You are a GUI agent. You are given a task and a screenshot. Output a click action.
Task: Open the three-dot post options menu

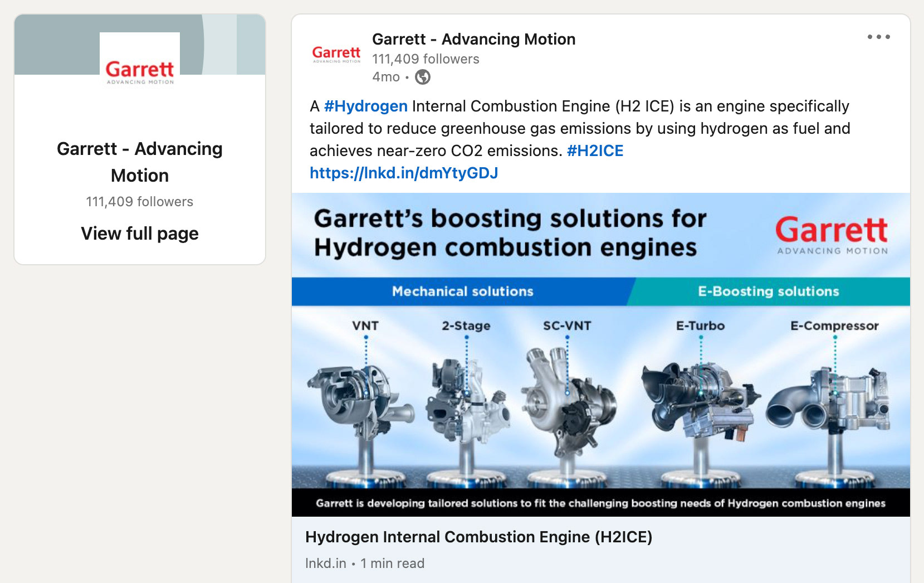click(878, 37)
